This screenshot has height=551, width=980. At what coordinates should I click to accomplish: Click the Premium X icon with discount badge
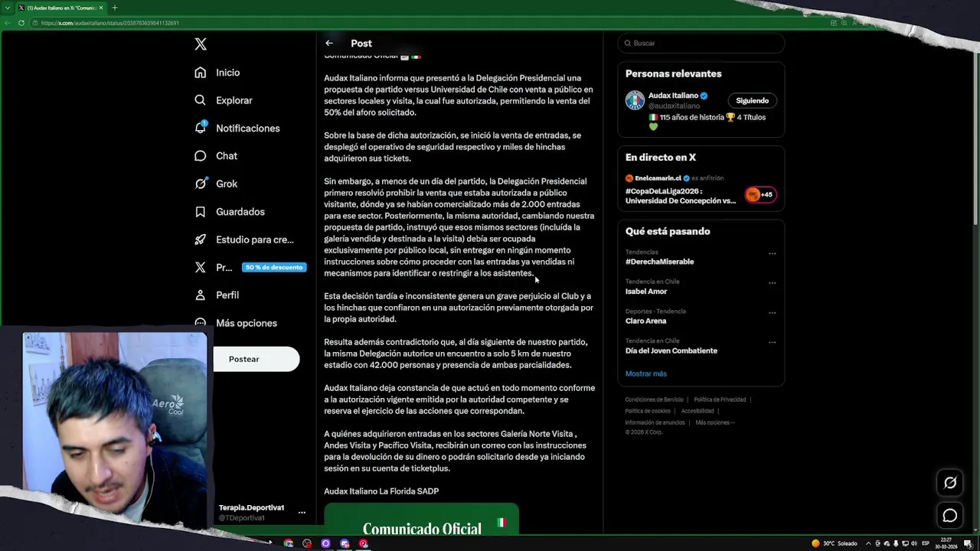tap(201, 267)
